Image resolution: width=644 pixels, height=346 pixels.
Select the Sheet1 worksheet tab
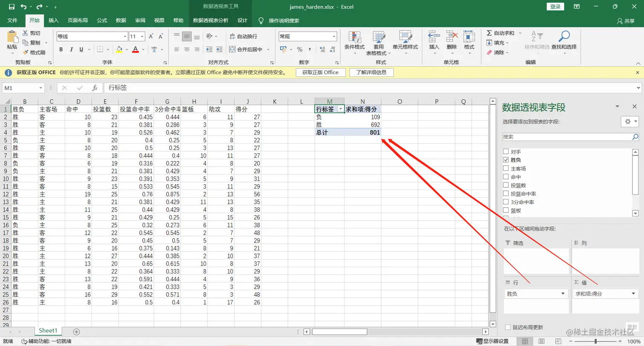click(48, 330)
